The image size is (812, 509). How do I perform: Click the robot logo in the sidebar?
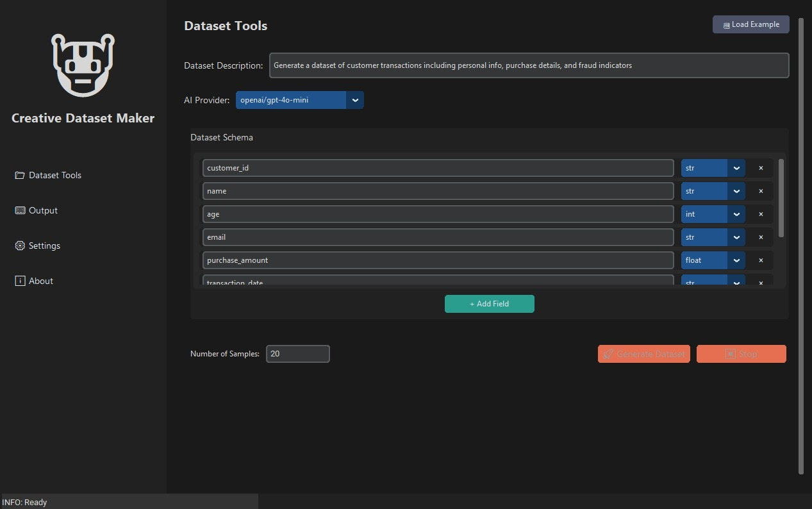[x=83, y=65]
